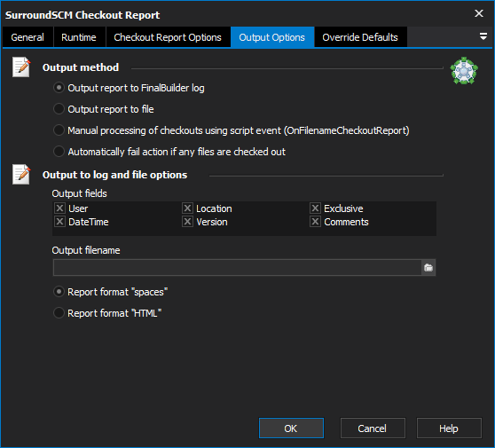
Task: Click the notepad icon beside Output method
Action: (x=21, y=67)
